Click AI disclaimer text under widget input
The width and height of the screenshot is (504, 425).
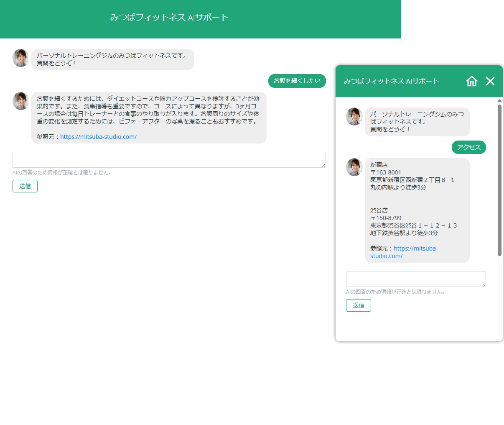[x=395, y=292]
